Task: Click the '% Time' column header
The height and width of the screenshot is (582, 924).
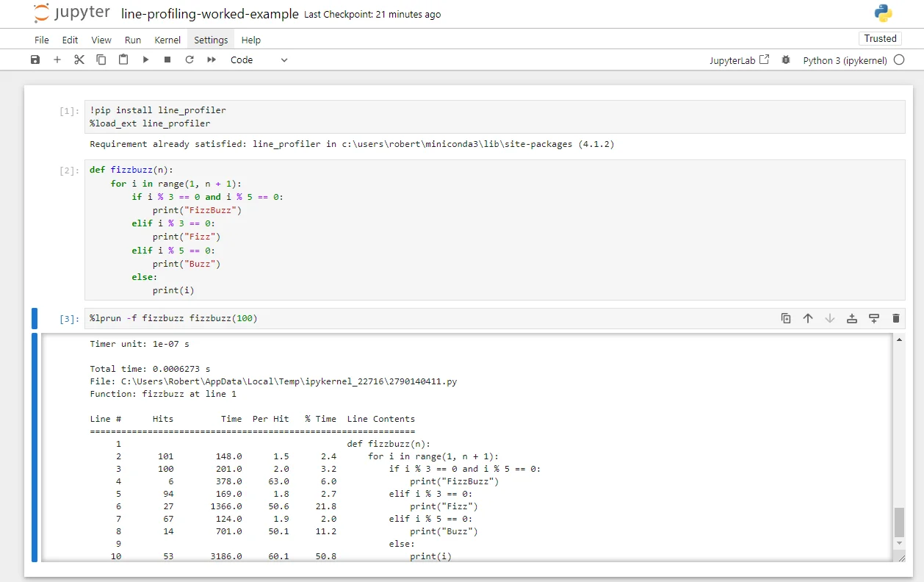Action: tap(321, 419)
